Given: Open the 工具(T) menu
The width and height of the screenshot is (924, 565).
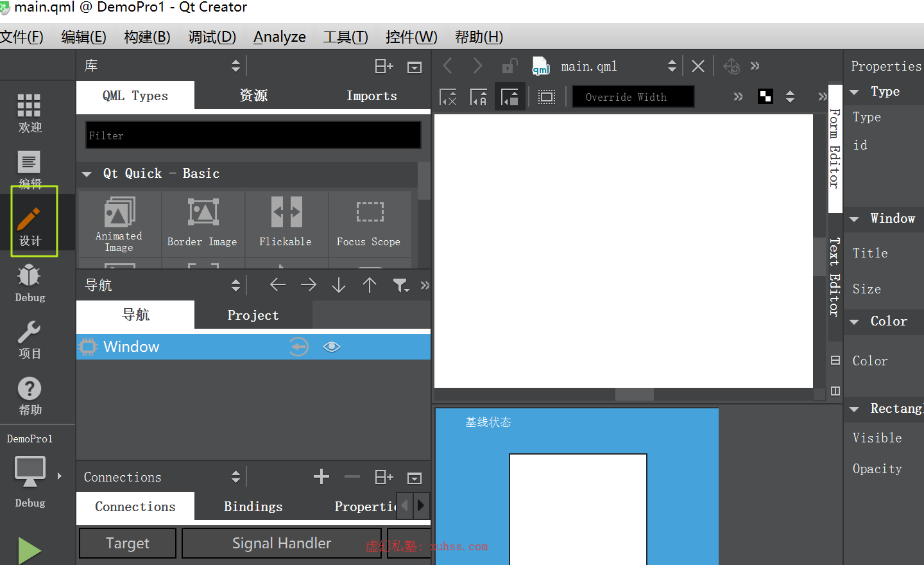Looking at the screenshot, I should [x=345, y=37].
